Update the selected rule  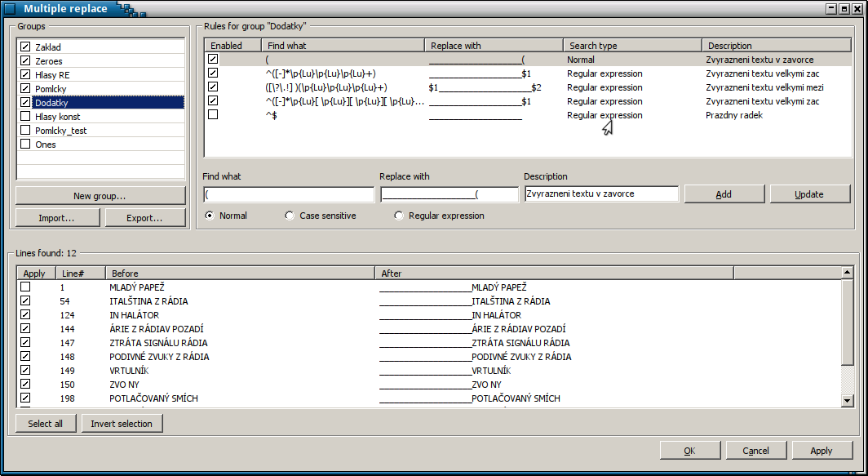coord(810,193)
